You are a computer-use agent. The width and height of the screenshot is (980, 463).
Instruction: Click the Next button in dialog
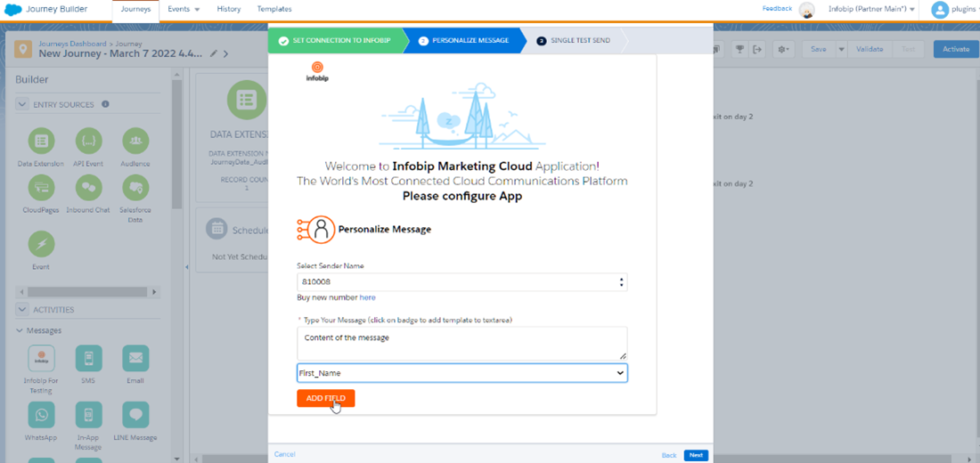coord(696,455)
